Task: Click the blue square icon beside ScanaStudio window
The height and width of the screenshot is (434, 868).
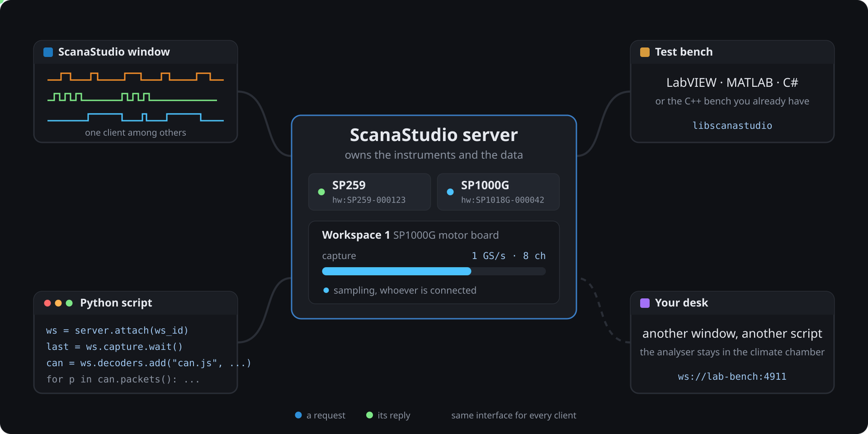Action: click(48, 52)
